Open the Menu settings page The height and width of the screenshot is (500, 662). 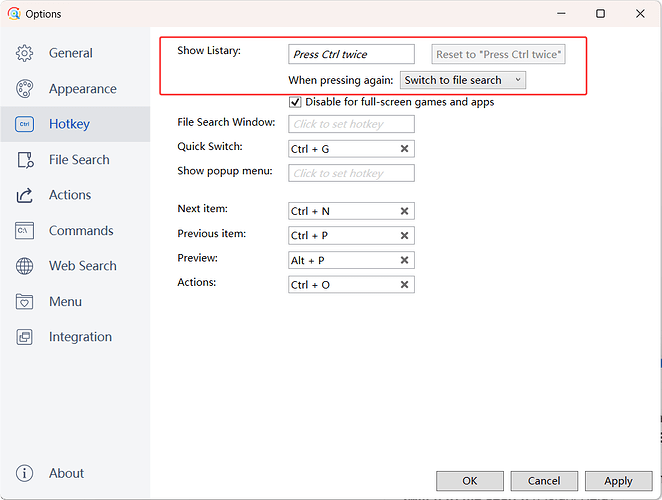coord(65,302)
